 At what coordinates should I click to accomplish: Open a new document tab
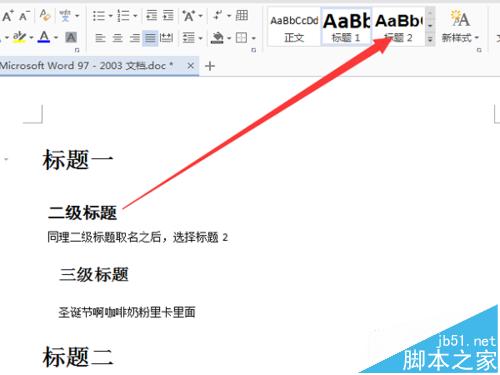coord(210,66)
